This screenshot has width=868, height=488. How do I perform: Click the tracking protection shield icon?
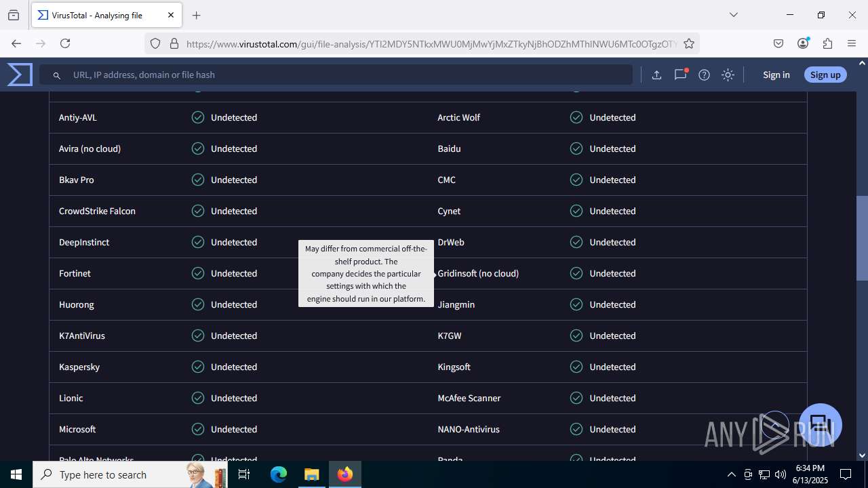tap(155, 43)
